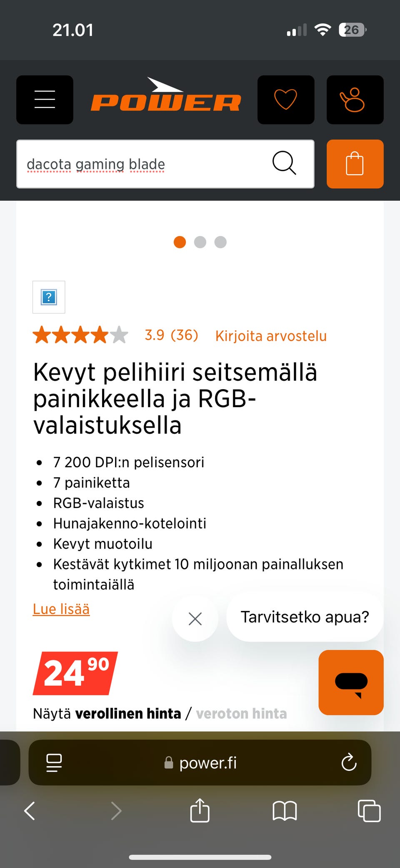Open the hamburger navigation menu
The image size is (400, 868).
point(45,100)
